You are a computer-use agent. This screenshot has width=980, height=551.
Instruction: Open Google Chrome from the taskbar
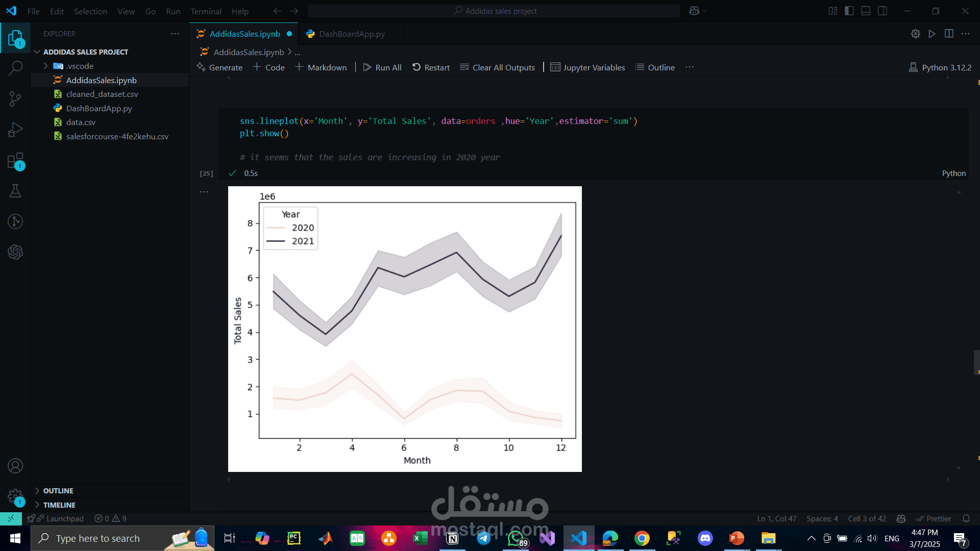[642, 538]
